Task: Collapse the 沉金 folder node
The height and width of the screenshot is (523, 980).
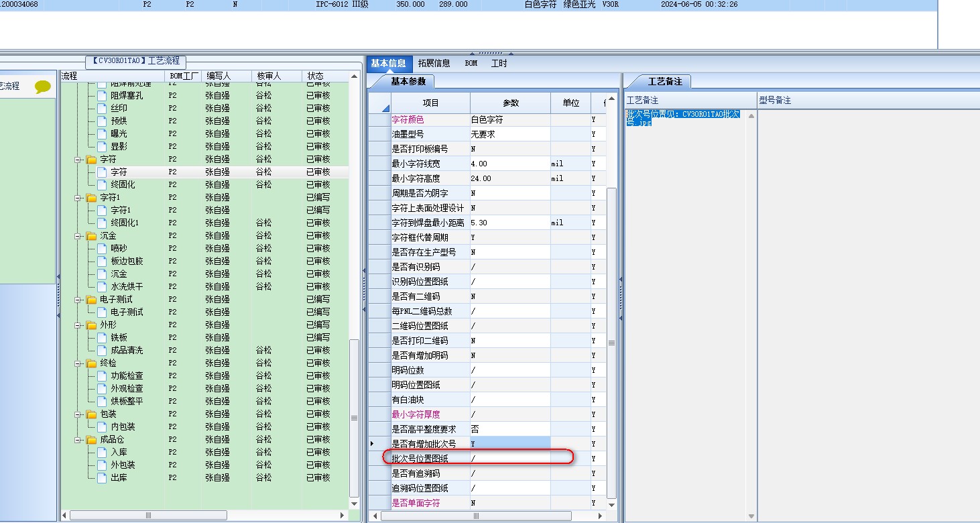Action: coord(78,236)
